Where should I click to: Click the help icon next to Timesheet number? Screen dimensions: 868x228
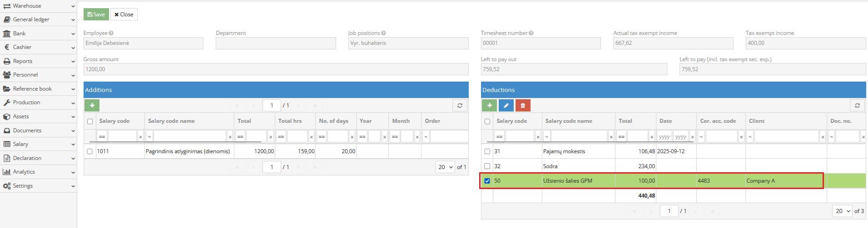[x=531, y=33]
